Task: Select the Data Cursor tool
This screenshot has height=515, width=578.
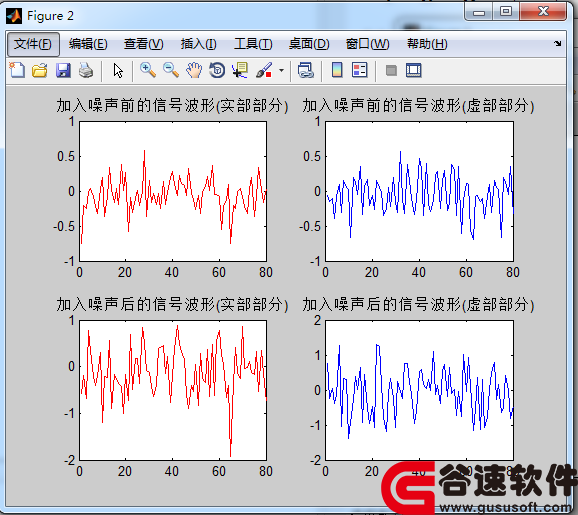Action: point(240,70)
